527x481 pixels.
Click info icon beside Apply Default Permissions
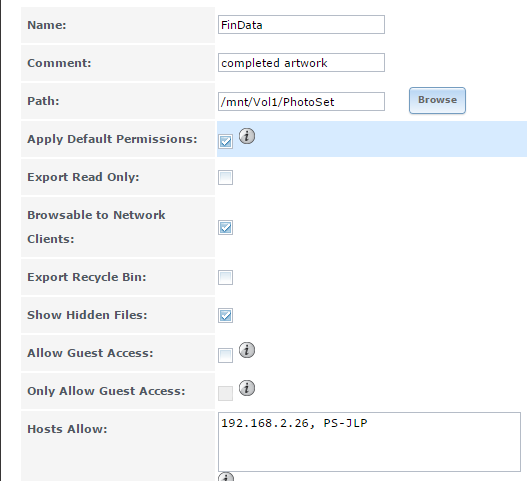[247, 136]
